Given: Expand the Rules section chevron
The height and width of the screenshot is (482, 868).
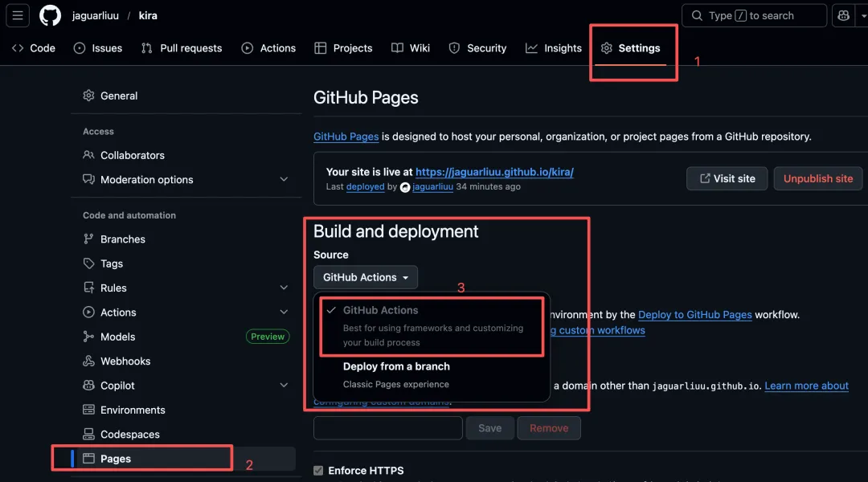Looking at the screenshot, I should (284, 288).
